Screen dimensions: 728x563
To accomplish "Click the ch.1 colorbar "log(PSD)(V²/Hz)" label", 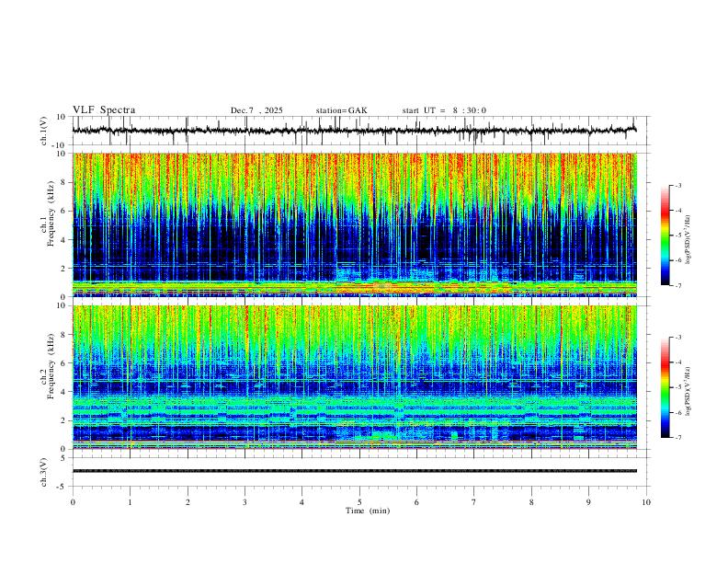I will (x=688, y=240).
